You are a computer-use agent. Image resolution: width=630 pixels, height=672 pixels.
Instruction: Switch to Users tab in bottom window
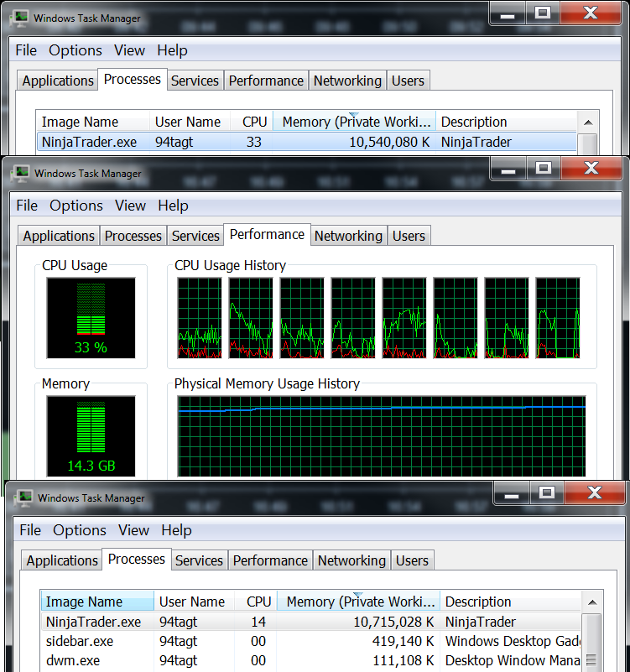(412, 560)
